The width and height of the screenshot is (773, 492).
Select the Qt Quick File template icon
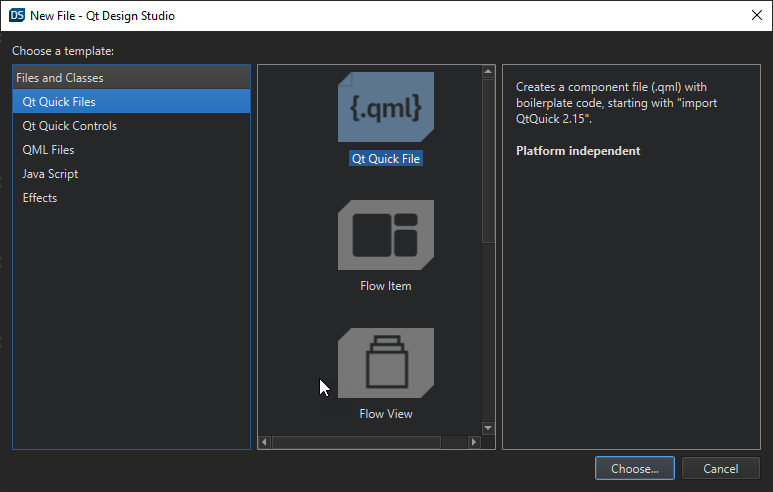(x=386, y=107)
